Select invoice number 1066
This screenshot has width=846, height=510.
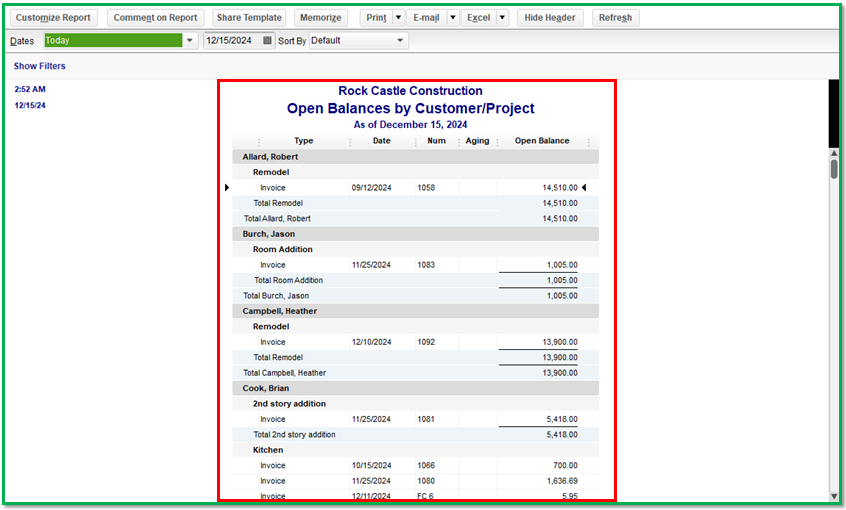[x=426, y=466]
